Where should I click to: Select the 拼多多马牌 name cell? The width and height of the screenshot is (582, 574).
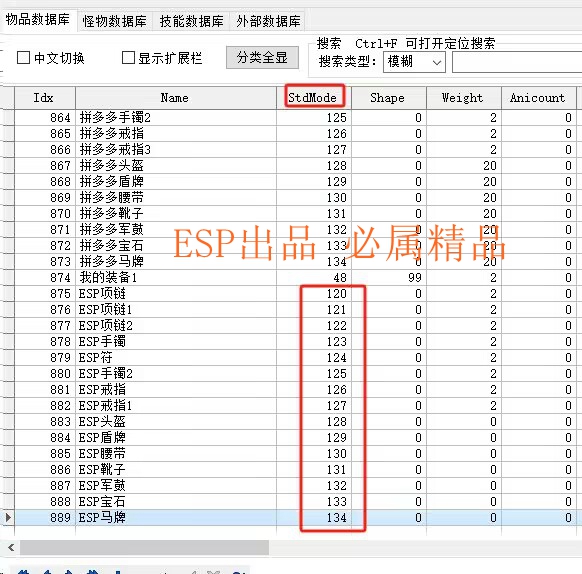point(176,261)
